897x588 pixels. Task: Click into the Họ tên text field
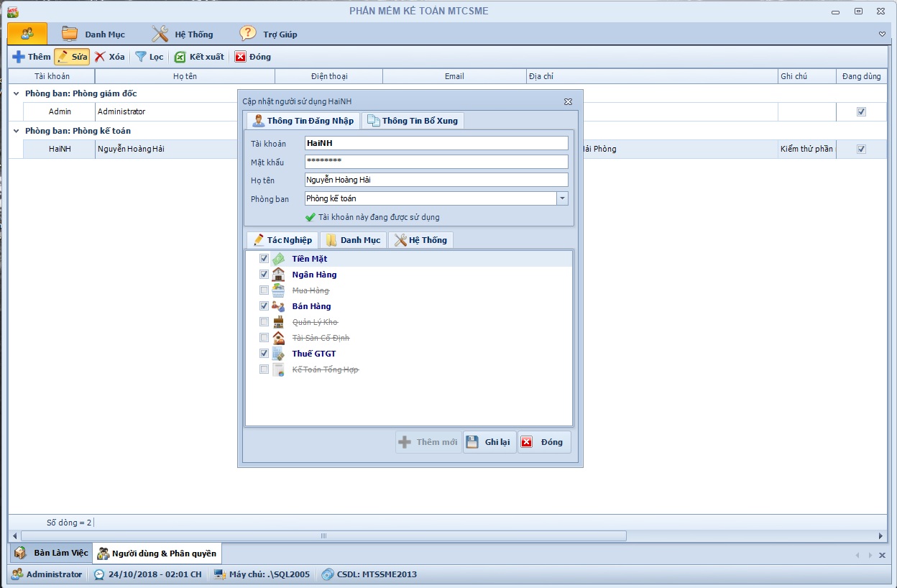pyautogui.click(x=436, y=180)
